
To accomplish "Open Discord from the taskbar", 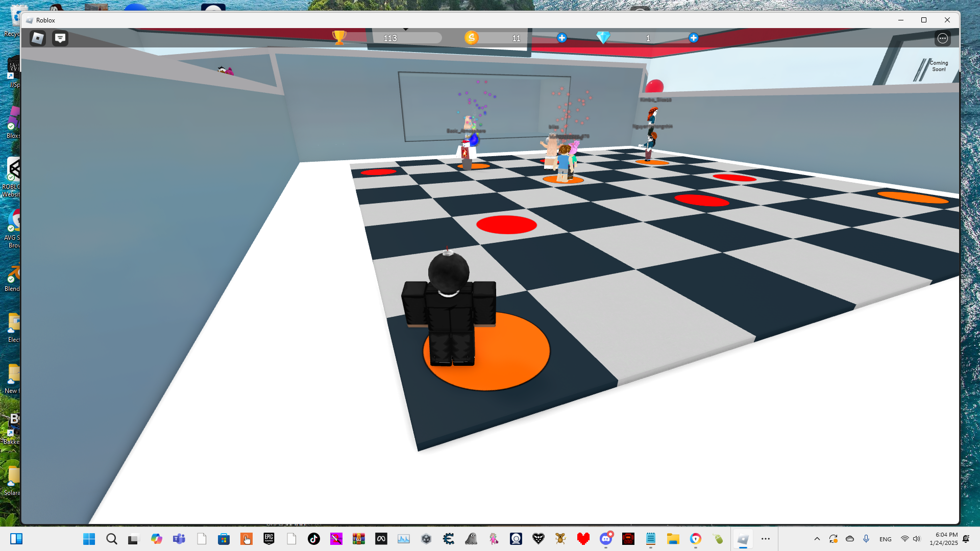I will coord(606,539).
